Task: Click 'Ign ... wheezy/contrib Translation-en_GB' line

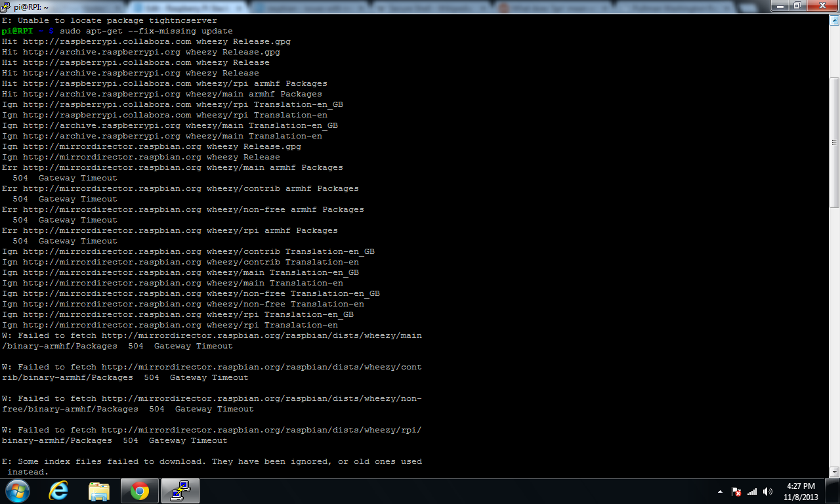Action: [x=188, y=251]
